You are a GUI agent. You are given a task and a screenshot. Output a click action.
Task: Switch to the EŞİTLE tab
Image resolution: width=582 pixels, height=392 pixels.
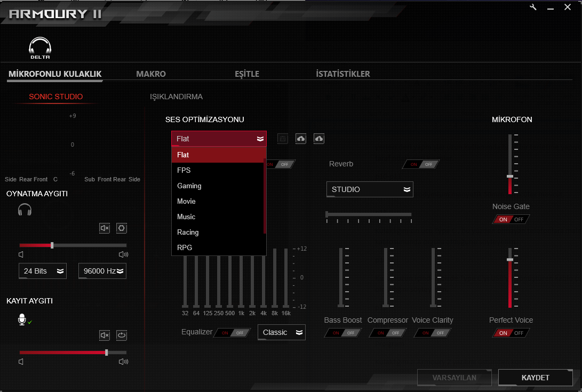coord(247,74)
